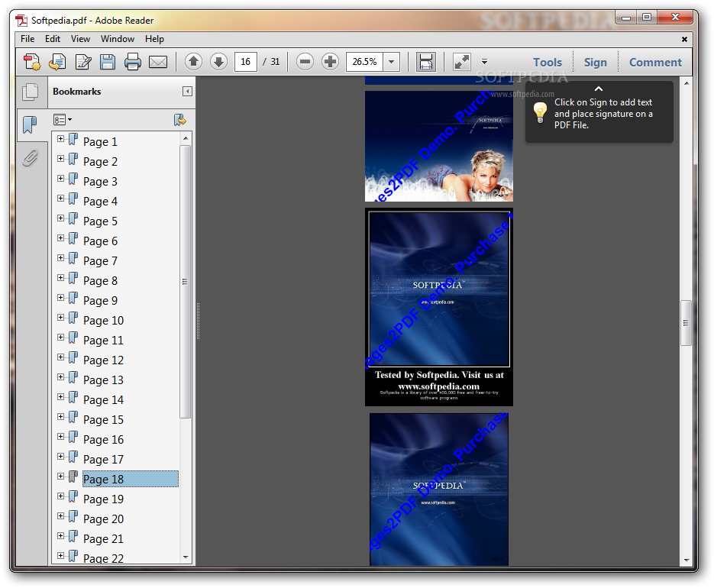Expand the Page 16 bookmark

[60, 437]
